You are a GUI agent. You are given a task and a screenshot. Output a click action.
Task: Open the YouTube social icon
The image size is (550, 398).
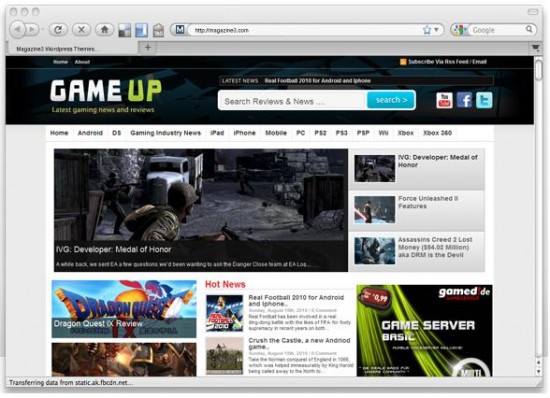pyautogui.click(x=444, y=100)
